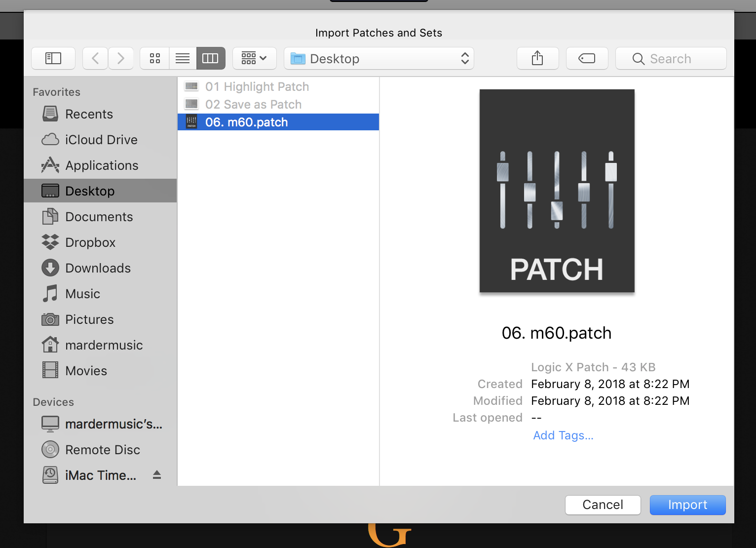Screen dimensions: 756x548
Task: Open the Downloads folder in sidebar
Action: point(98,268)
